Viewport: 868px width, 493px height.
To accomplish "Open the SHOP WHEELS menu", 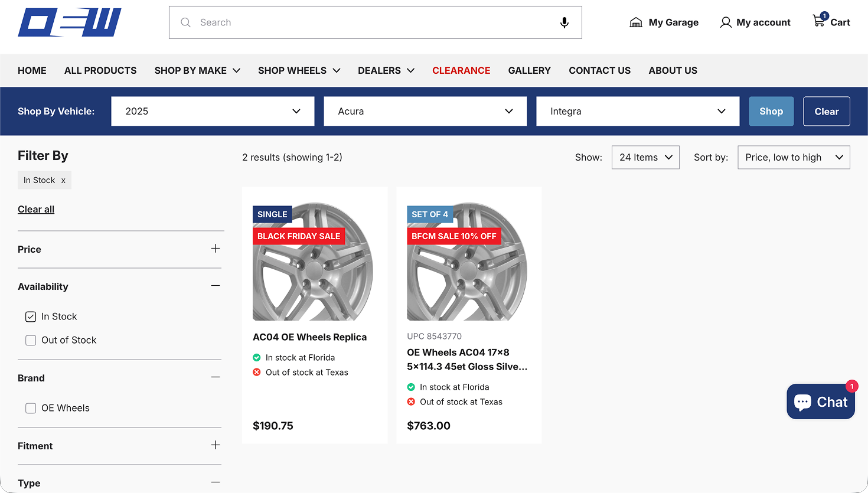I will click(299, 71).
